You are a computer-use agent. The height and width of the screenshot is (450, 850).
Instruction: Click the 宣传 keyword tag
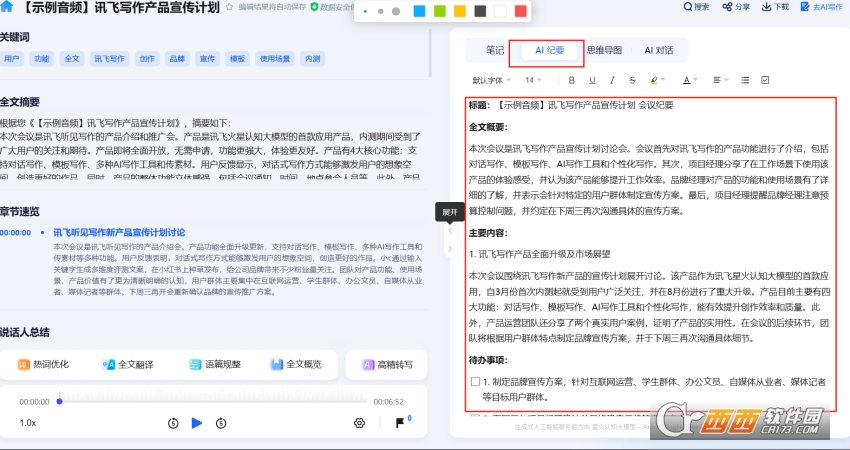207,59
